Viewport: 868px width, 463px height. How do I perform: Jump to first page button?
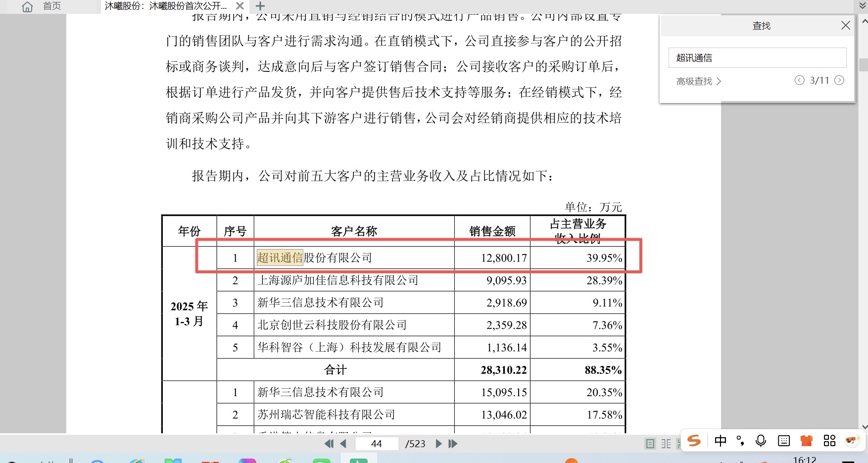[x=329, y=444]
